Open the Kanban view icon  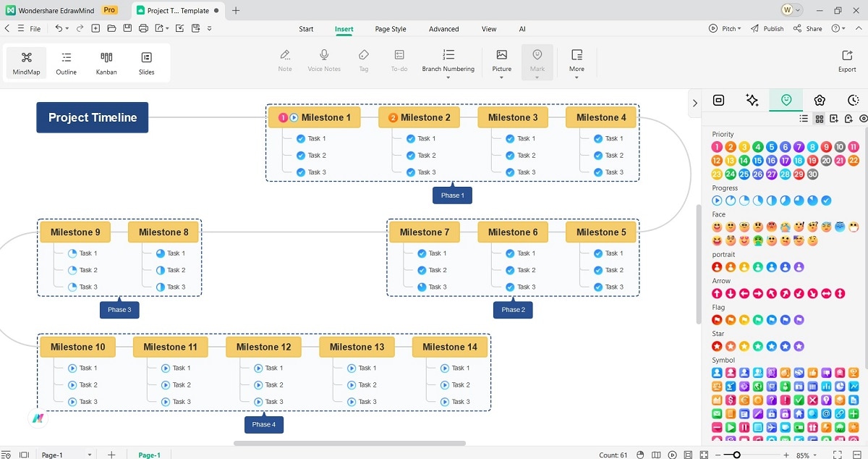106,62
